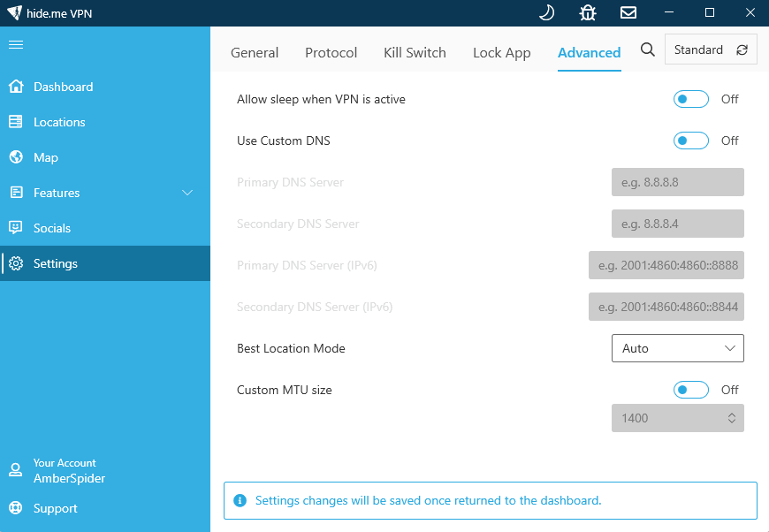Click the envelope message icon

click(x=628, y=12)
